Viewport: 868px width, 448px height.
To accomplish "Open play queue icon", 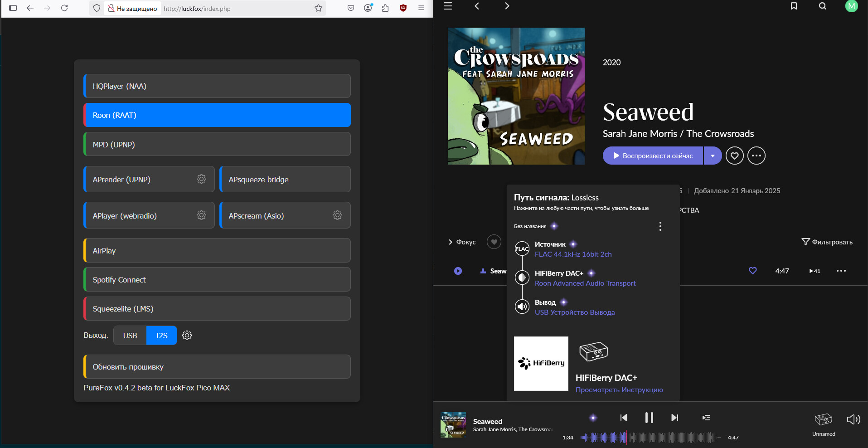I will pos(706,418).
